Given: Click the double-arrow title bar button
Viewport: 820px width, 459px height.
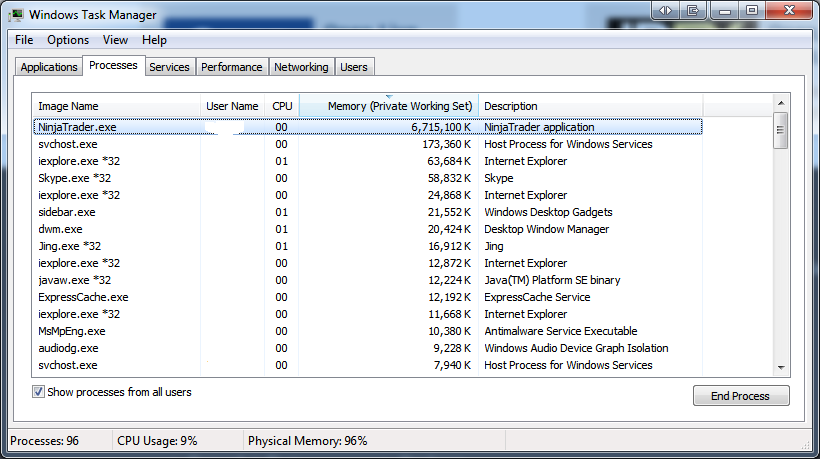Looking at the screenshot, I should [x=665, y=10].
